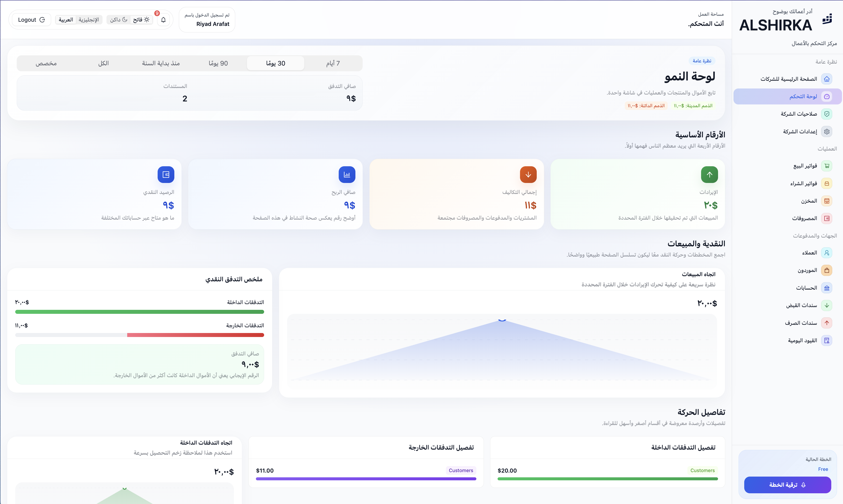The width and height of the screenshot is (843, 504).
Task: Switch language to الإنجليزية
Action: [x=89, y=20]
